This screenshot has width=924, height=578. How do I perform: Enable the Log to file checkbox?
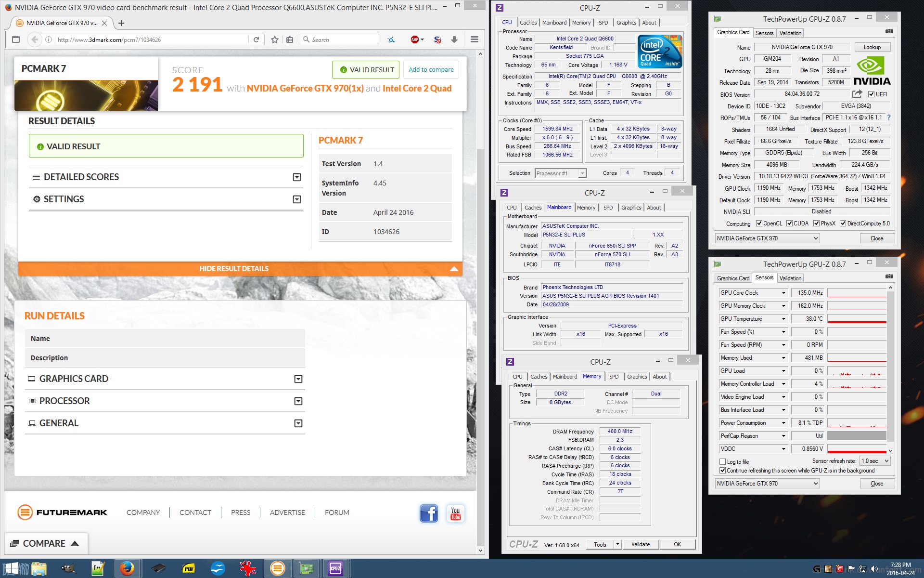(722, 461)
